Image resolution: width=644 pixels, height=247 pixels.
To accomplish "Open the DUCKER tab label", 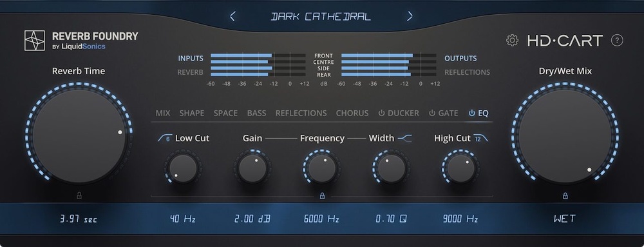I will [403, 113].
